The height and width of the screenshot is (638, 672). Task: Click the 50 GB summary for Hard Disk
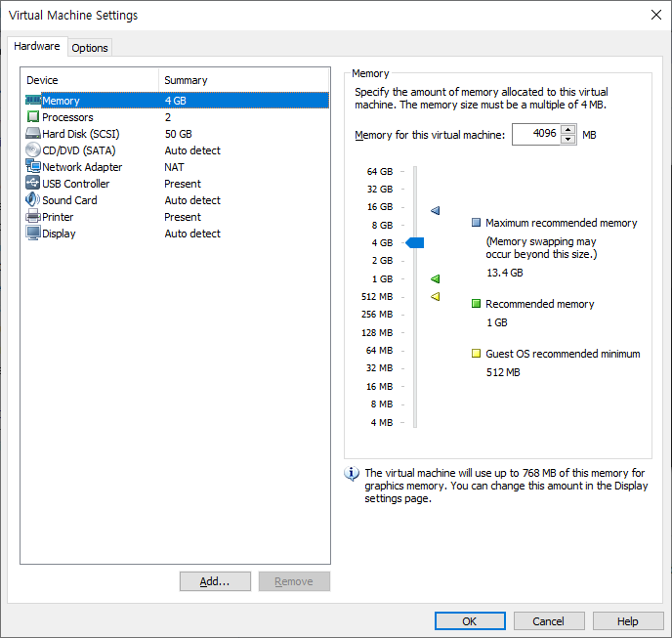tap(179, 134)
